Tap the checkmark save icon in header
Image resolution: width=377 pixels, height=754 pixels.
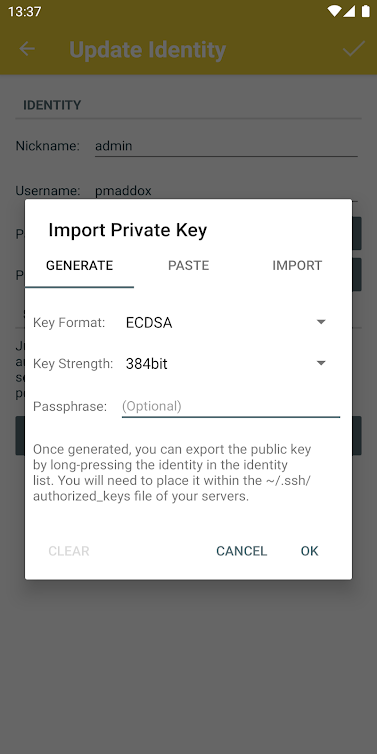click(353, 49)
